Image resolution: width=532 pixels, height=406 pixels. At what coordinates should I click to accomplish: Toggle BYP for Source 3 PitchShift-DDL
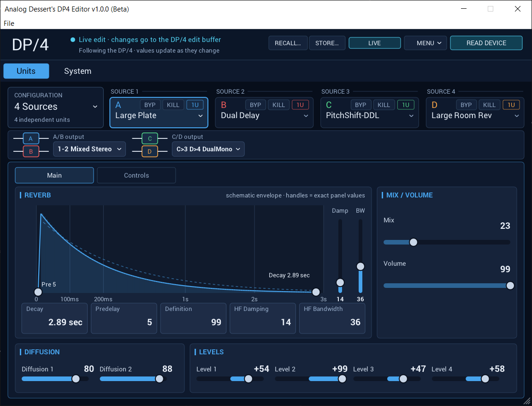[x=361, y=105]
